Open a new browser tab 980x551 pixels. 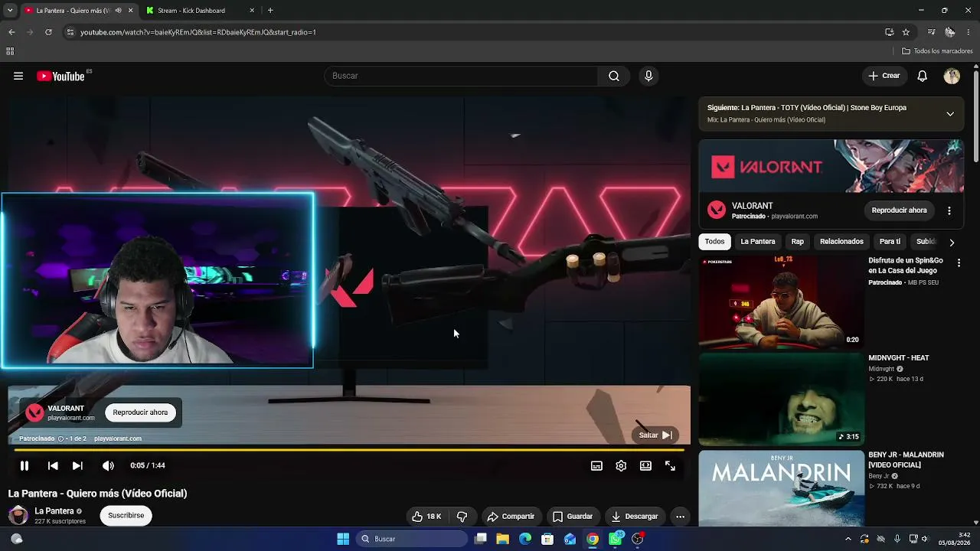(270, 11)
